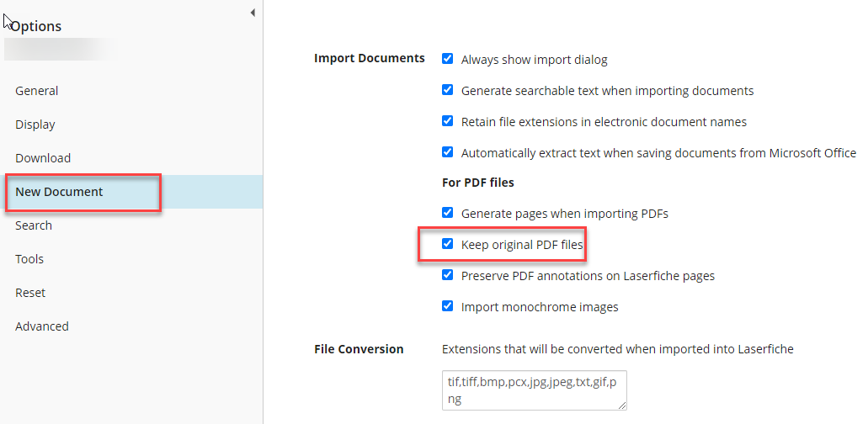The height and width of the screenshot is (424, 868).
Task: Disable Retain file extensions checkbox
Action: click(x=448, y=121)
